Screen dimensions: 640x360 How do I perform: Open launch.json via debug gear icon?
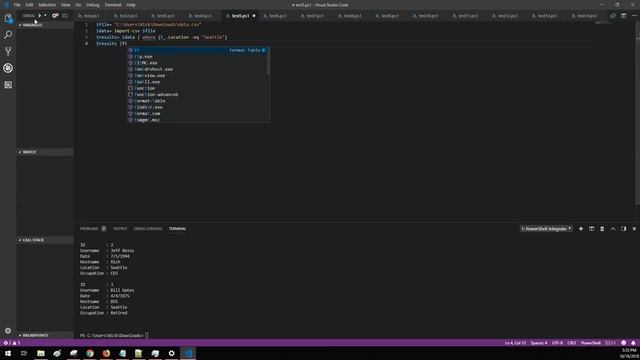(55, 16)
